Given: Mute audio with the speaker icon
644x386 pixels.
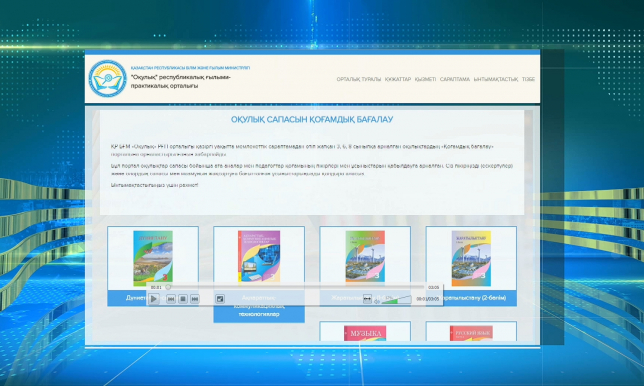Looking at the screenshot, I should (377, 302).
